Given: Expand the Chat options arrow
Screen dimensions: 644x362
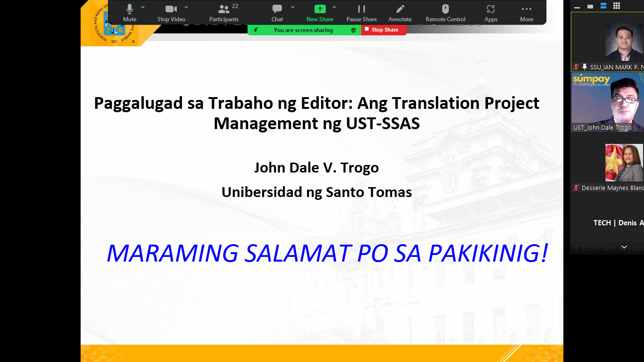Looking at the screenshot, I should click(x=293, y=7).
